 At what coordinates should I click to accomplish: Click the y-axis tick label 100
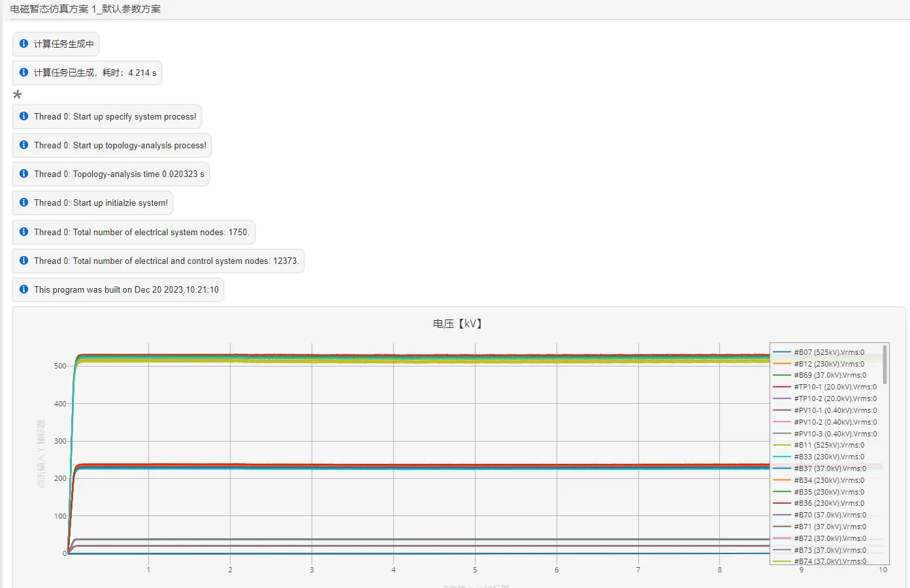[60, 516]
